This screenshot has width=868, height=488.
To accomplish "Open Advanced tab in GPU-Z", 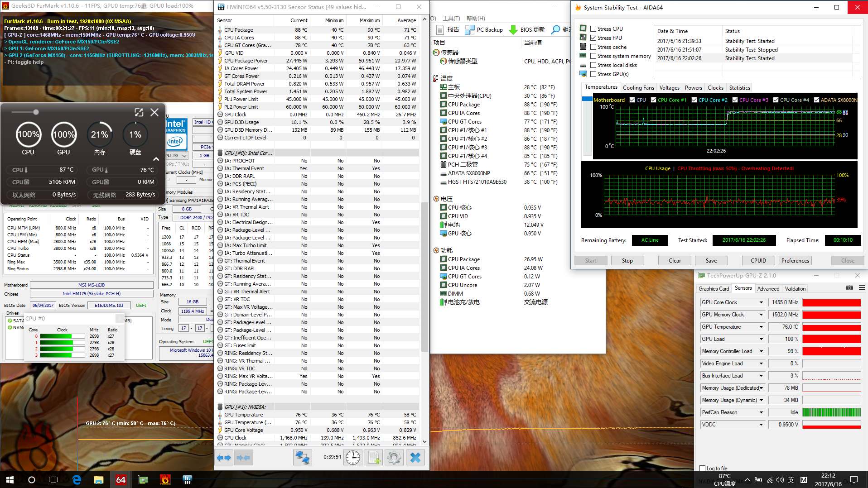I will tap(768, 288).
